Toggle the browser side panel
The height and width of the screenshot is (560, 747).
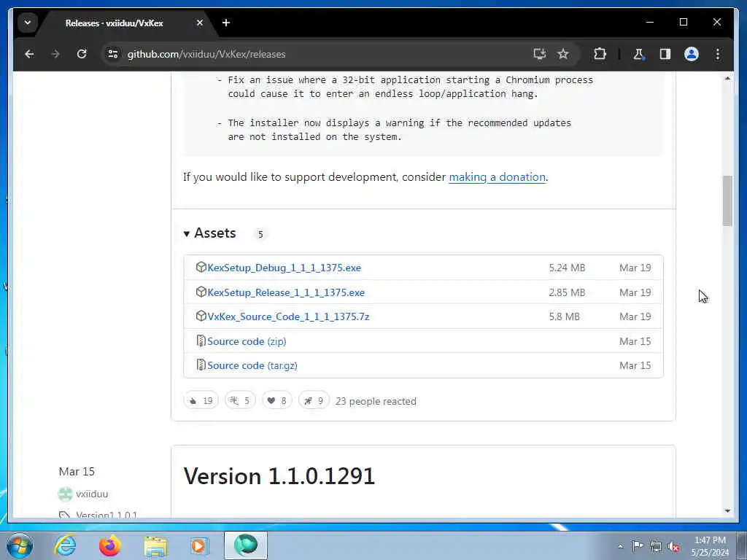665,54
